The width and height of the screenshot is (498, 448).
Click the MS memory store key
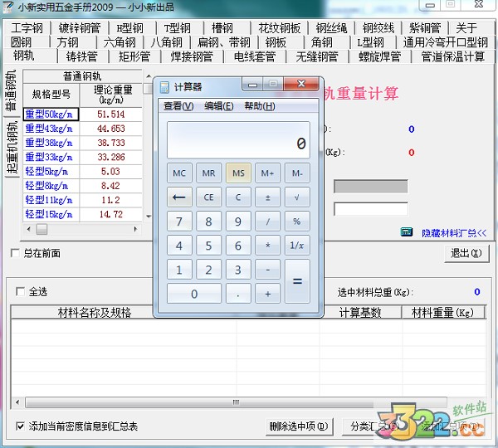238,173
